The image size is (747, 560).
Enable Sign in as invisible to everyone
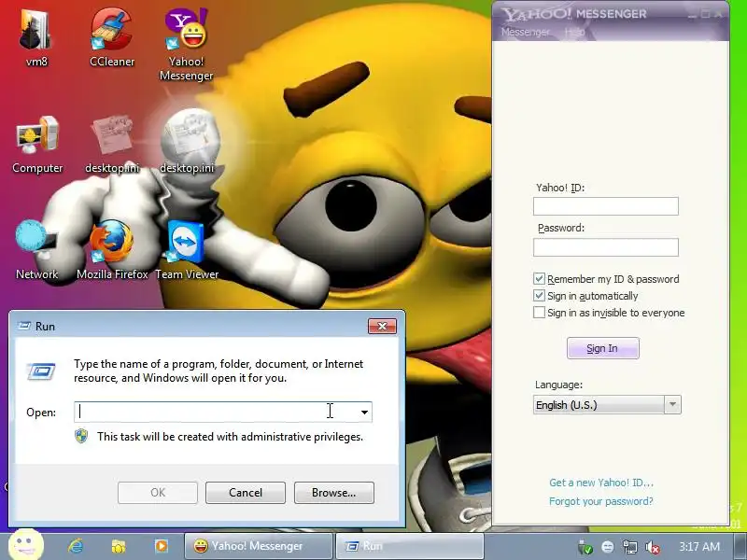(x=539, y=313)
